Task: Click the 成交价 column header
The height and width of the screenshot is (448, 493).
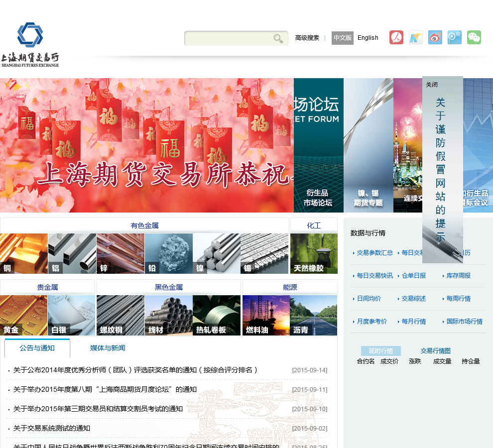Action: (x=389, y=361)
